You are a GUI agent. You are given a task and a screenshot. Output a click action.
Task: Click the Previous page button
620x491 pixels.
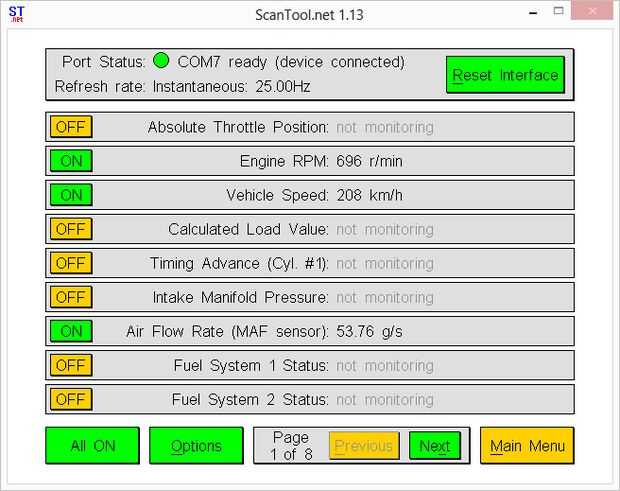[x=364, y=446]
